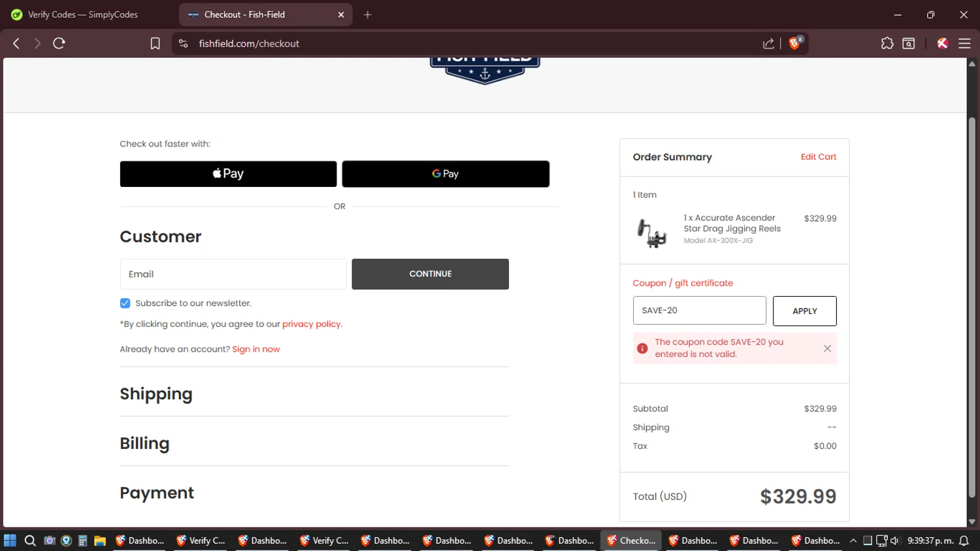Open the privacy policy link
This screenshot has width=980, height=551.
tap(311, 324)
